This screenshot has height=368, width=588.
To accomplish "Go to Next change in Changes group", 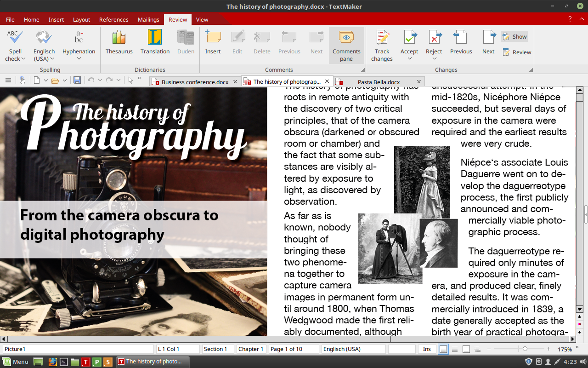I will pos(488,42).
